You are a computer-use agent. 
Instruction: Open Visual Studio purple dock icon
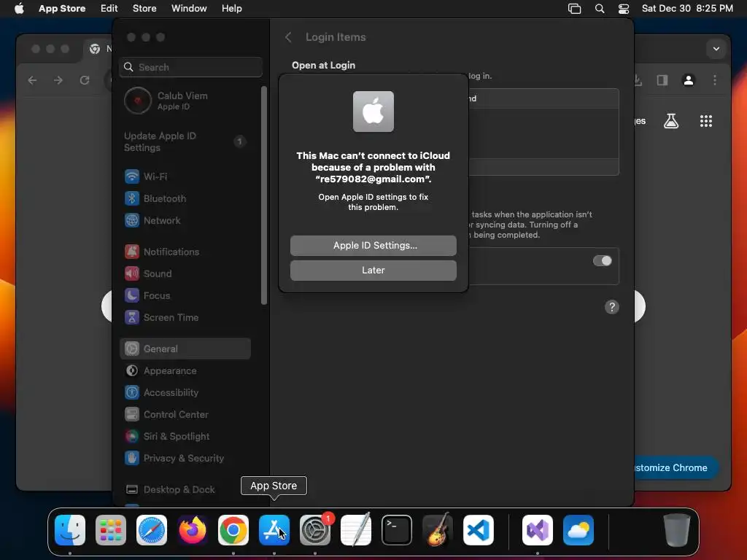point(538,530)
